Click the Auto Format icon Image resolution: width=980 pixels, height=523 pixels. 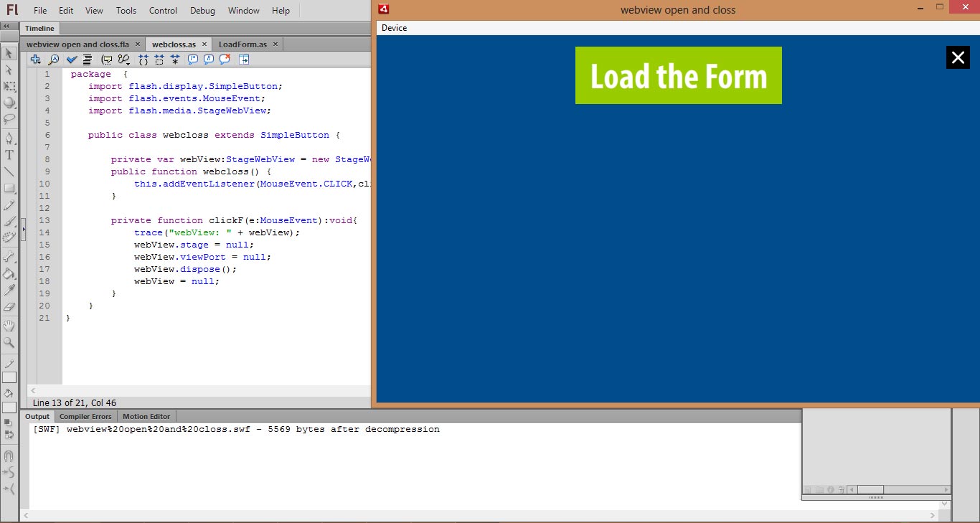88,60
